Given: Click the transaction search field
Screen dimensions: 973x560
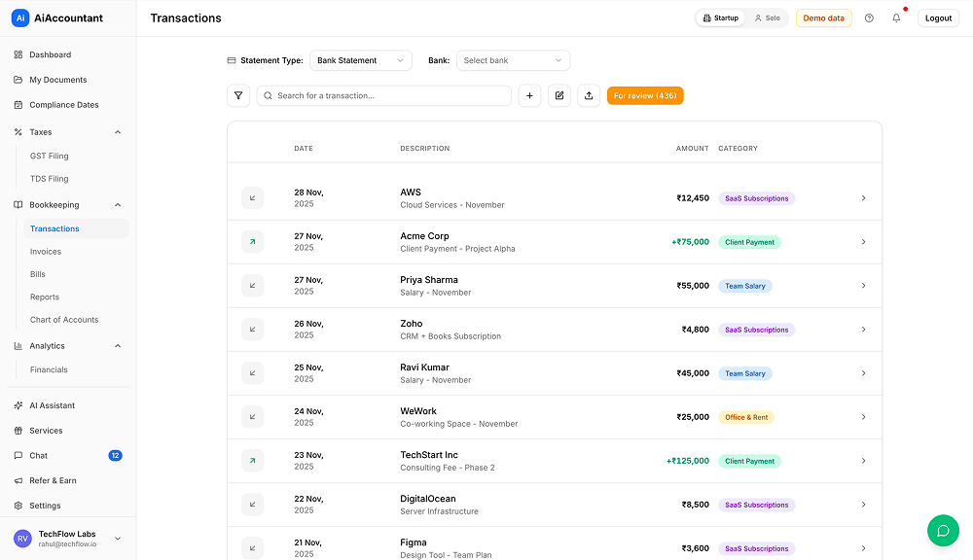Looking at the screenshot, I should click(383, 95).
